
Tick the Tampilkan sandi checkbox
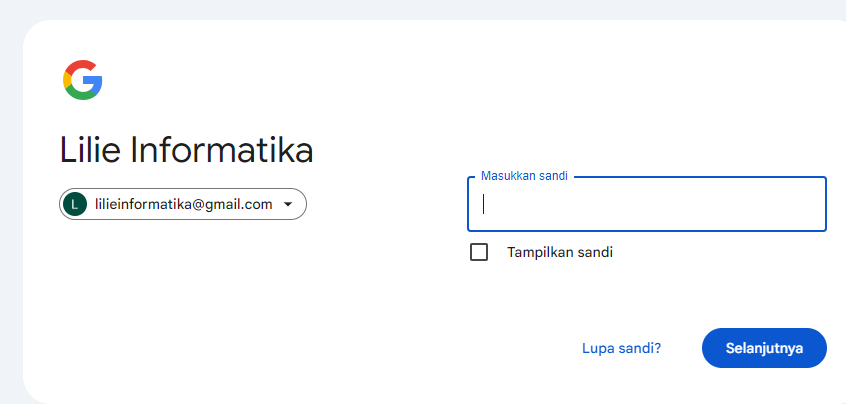point(479,252)
